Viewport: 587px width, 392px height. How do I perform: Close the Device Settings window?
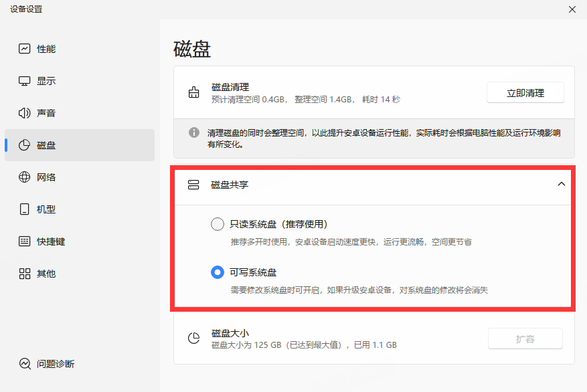tap(572, 9)
